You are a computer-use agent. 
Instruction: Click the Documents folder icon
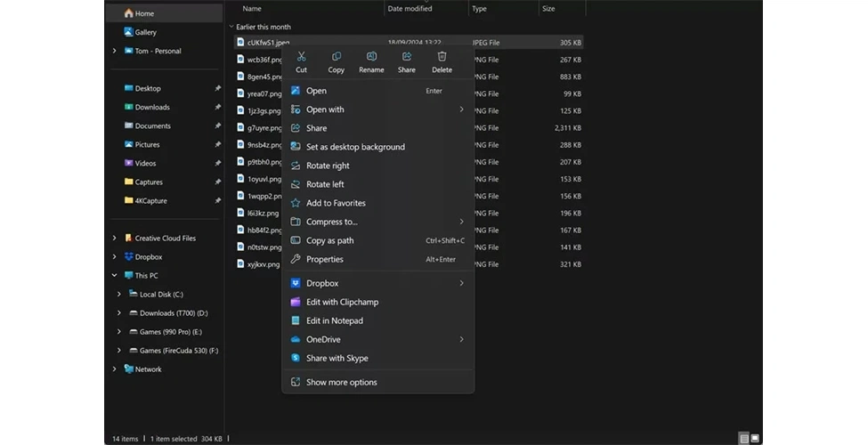pyautogui.click(x=128, y=125)
